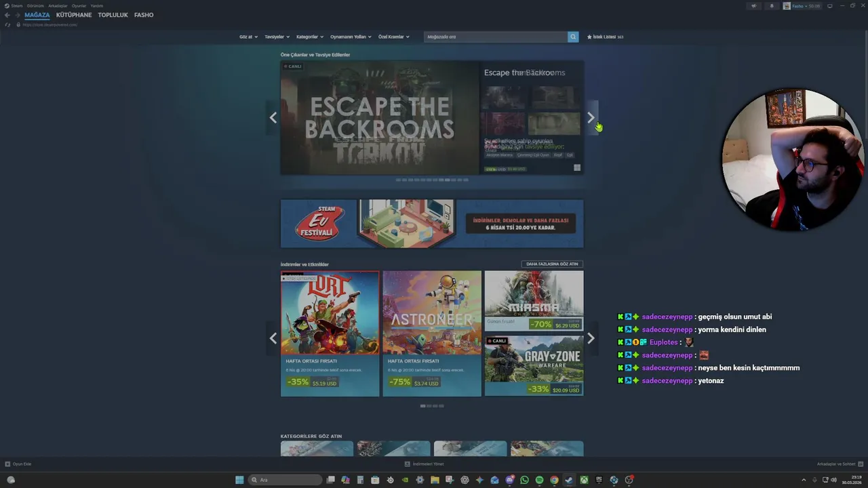Viewport: 868px width, 488px height.
Task: Open the Escape the Backrooms featured image
Action: 380,118
